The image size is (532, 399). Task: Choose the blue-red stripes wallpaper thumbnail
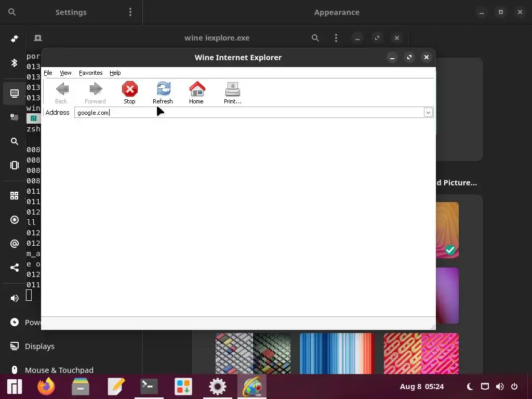coord(337,353)
